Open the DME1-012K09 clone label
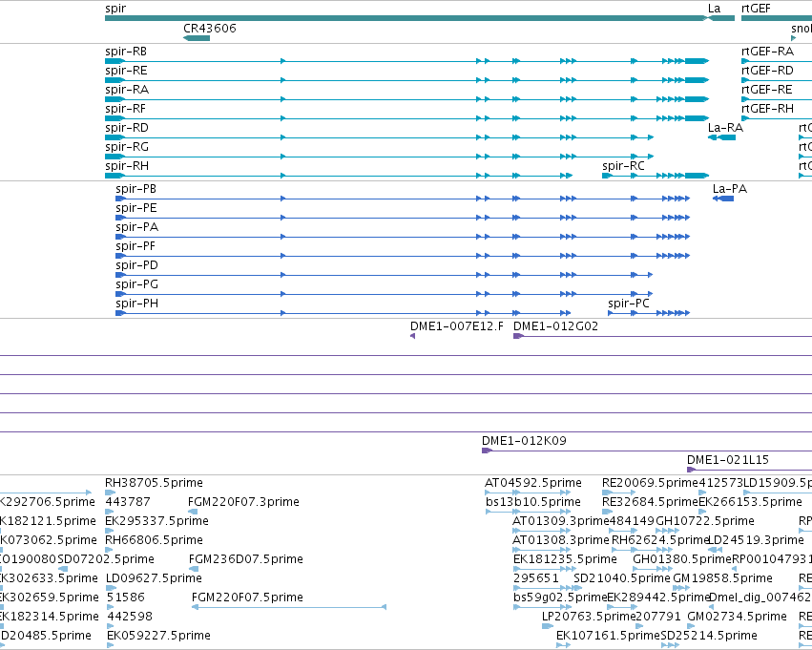Screen dimensions: 812x650 coord(524,441)
